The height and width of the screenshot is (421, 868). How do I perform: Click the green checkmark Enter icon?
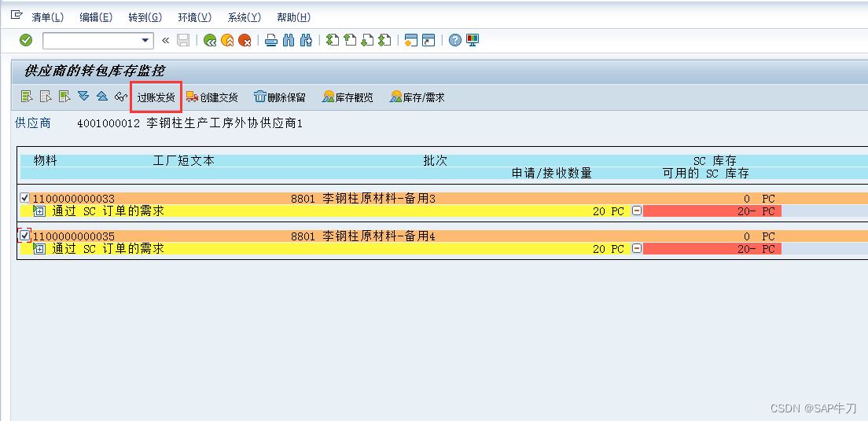click(26, 40)
